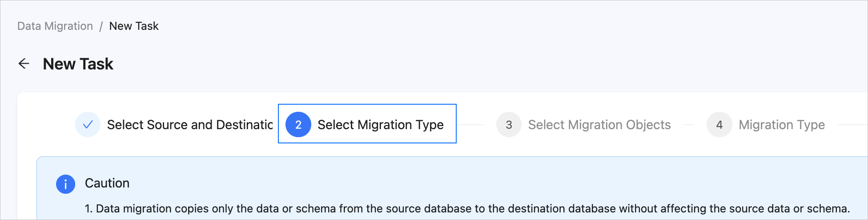
Task: Click the step 3 number circle
Action: click(509, 125)
